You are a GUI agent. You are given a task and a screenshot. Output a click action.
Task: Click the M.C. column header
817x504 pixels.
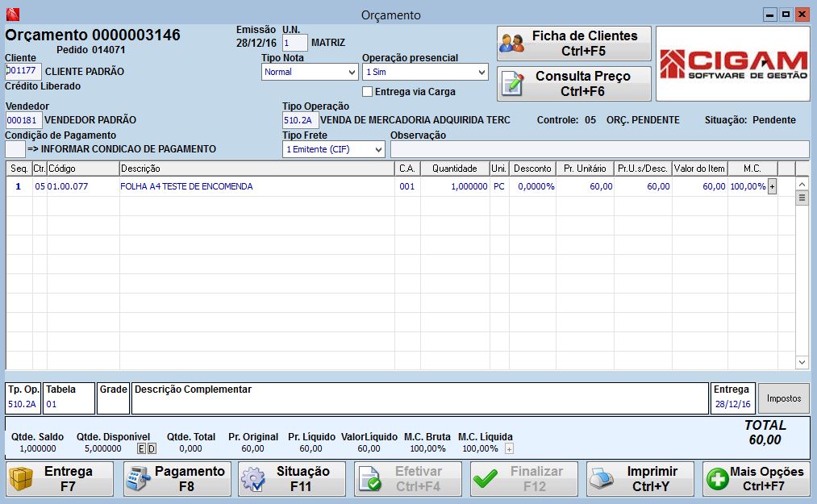pyautogui.click(x=752, y=169)
